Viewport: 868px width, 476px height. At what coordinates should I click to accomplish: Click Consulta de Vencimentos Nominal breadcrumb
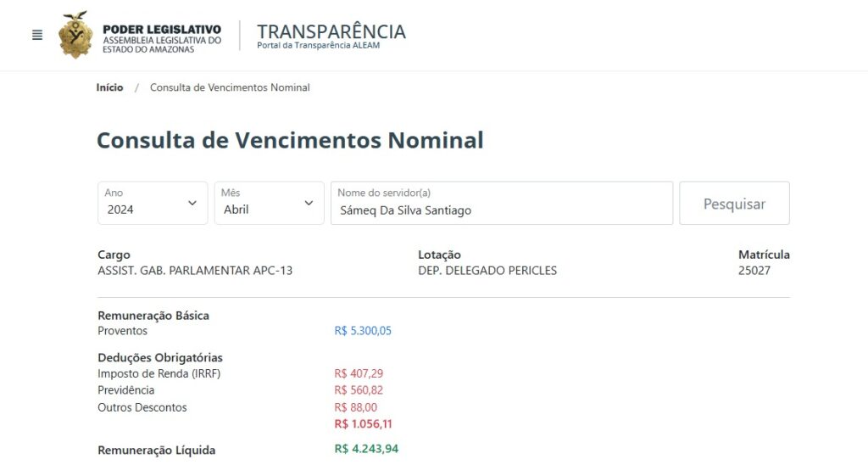(230, 87)
